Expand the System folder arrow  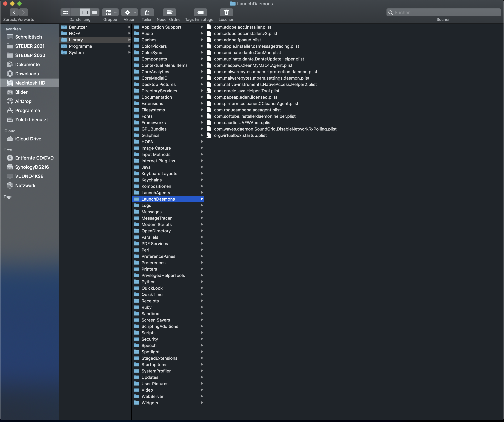(129, 53)
